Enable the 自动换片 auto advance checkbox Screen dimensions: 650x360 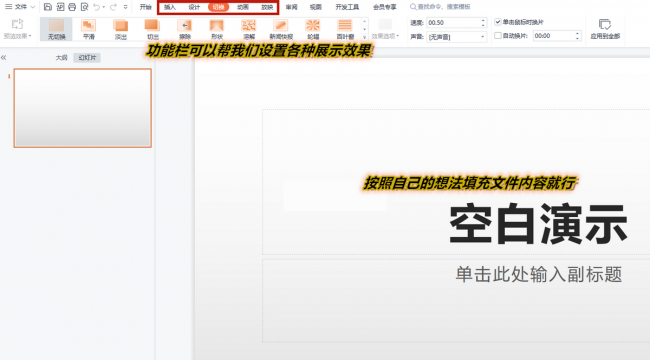click(498, 36)
